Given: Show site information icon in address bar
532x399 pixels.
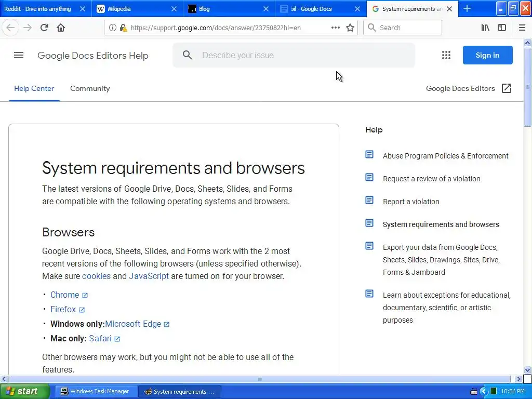Looking at the screenshot, I should click(x=112, y=28).
